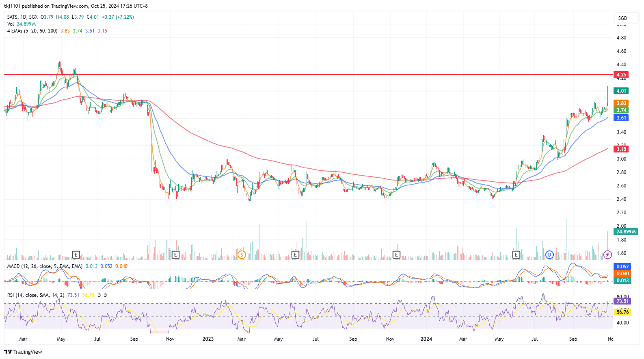
Task: Open the SGD currency selector
Action: pos(626,18)
